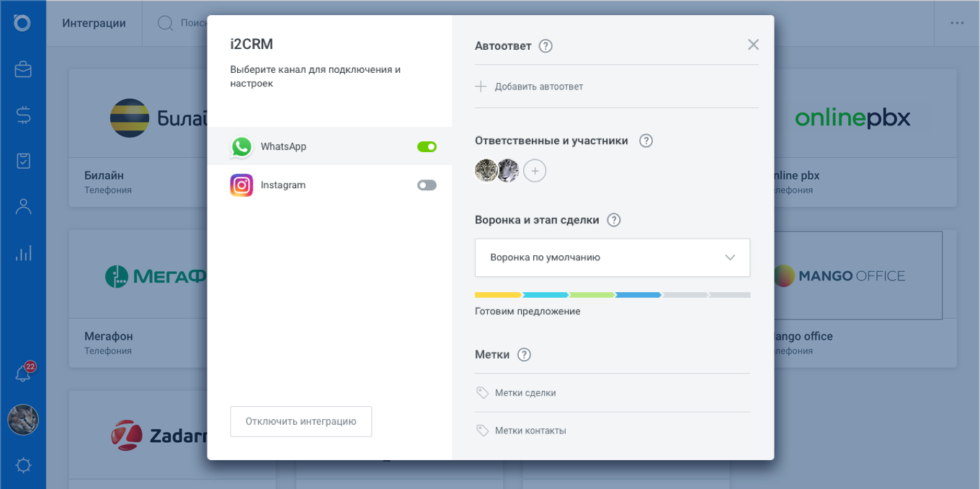Enable the Instagram channel toggle
The width and height of the screenshot is (980, 489).
[x=427, y=185]
